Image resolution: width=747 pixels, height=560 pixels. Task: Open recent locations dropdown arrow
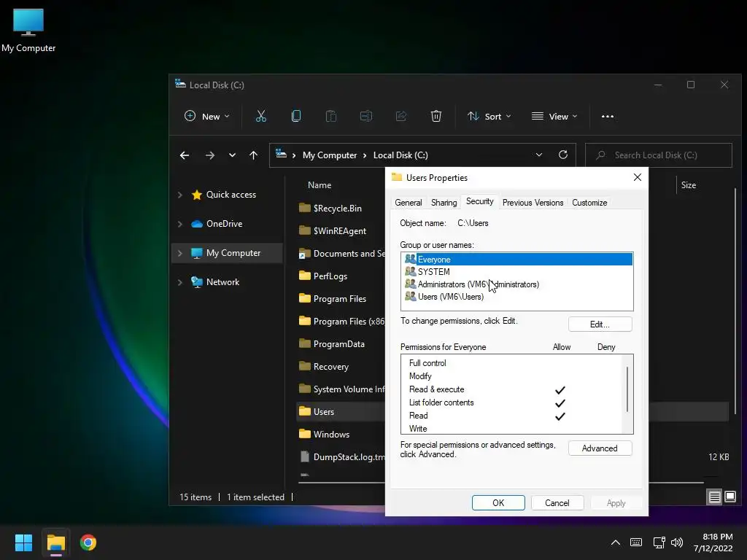[x=232, y=155]
